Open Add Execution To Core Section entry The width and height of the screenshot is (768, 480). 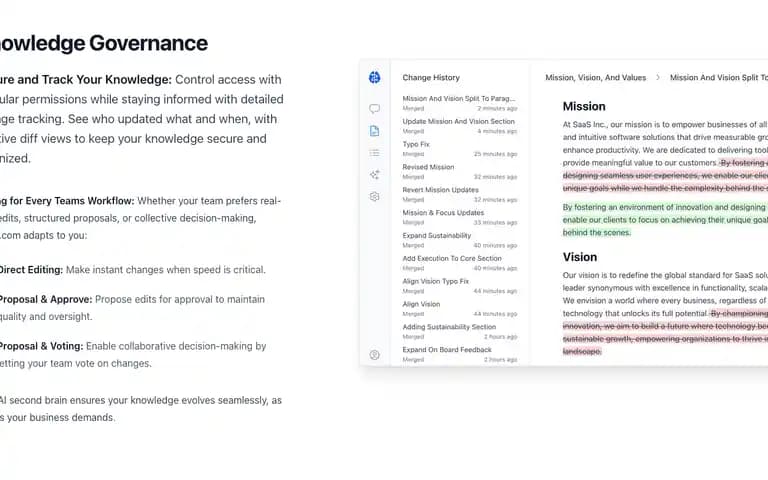pos(459,263)
